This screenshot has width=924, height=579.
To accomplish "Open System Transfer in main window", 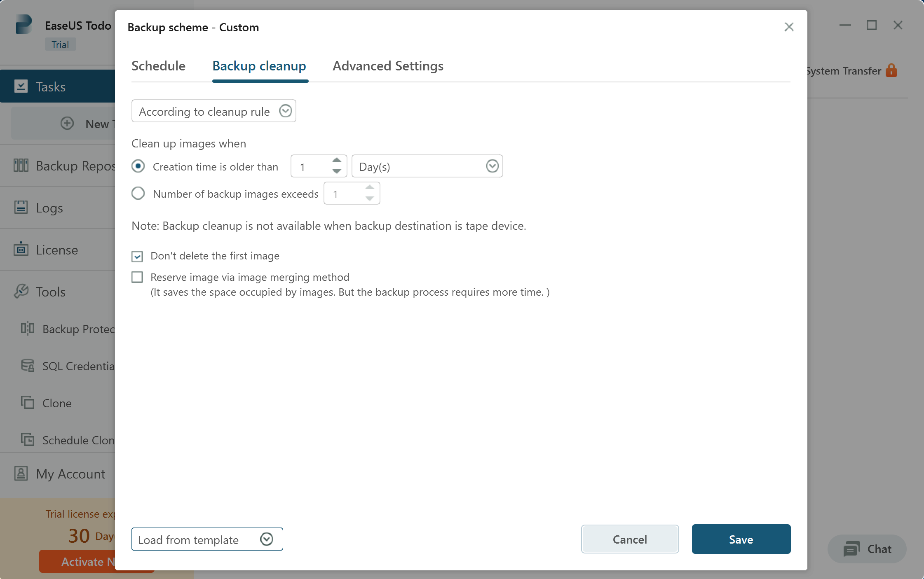I will pyautogui.click(x=843, y=71).
